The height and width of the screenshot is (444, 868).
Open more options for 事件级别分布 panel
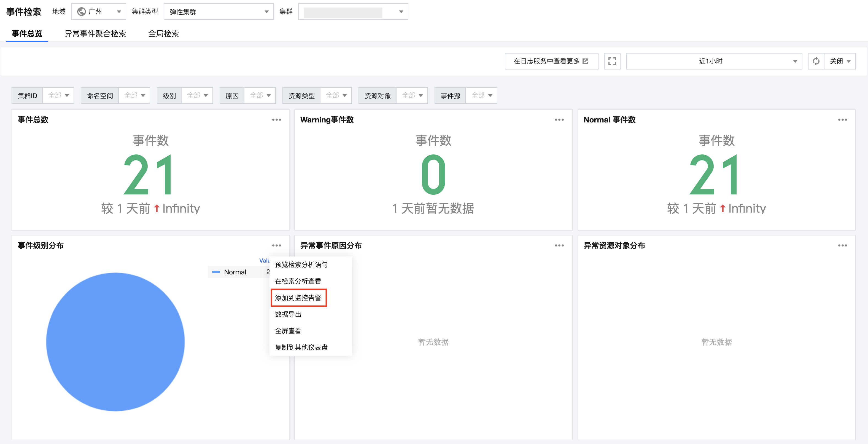pyautogui.click(x=276, y=245)
